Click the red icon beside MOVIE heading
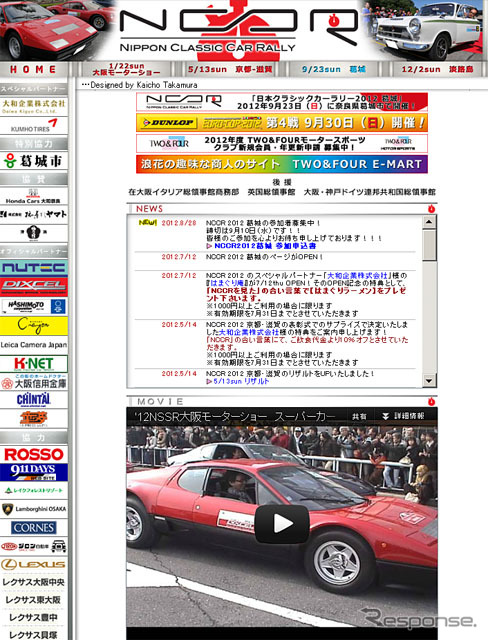Screen dimensions: 488x640 [x=431, y=402]
